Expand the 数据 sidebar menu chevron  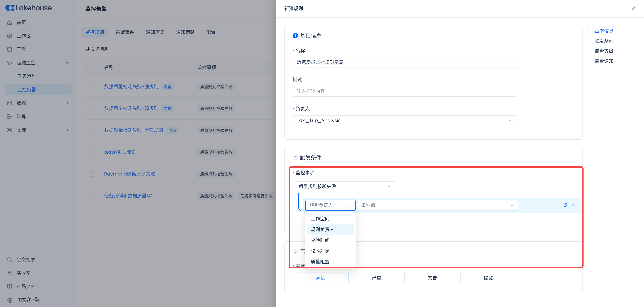coord(68,103)
